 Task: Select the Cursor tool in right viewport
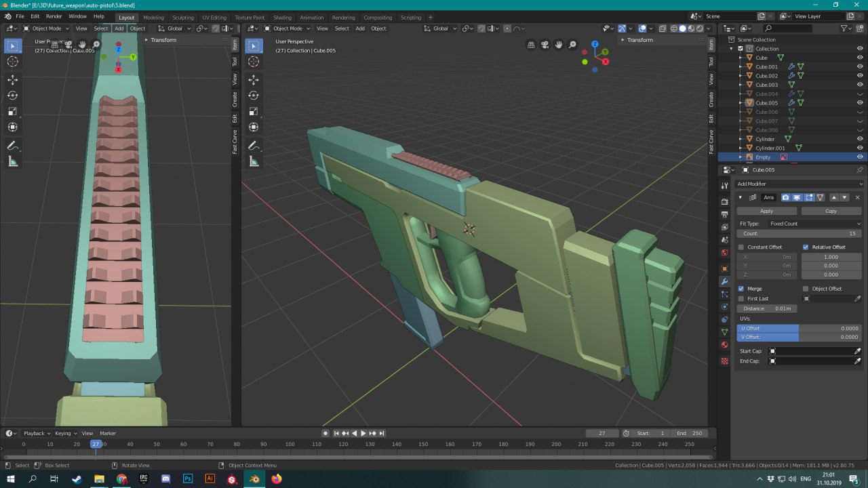click(254, 62)
